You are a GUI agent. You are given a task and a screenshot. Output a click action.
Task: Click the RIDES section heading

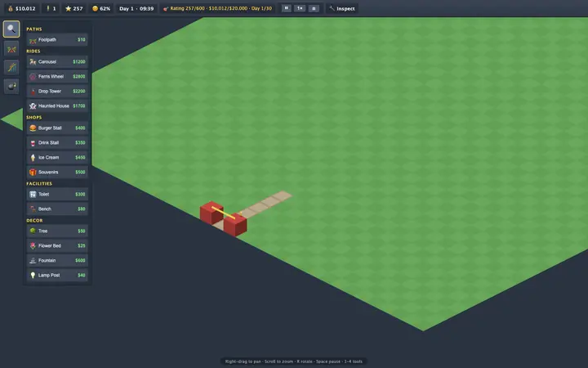pyautogui.click(x=33, y=51)
